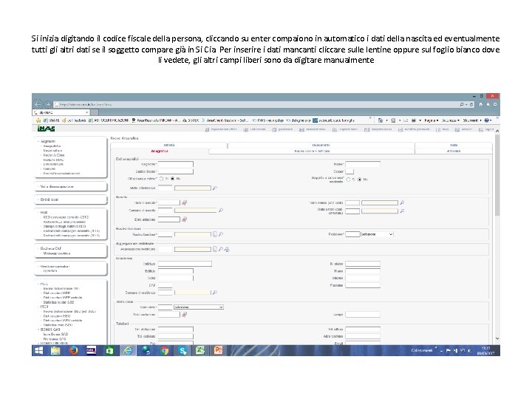Switch to the INAS browser tab
Image resolution: width=532 pixels, height=399 pixels.
pos(61,112)
